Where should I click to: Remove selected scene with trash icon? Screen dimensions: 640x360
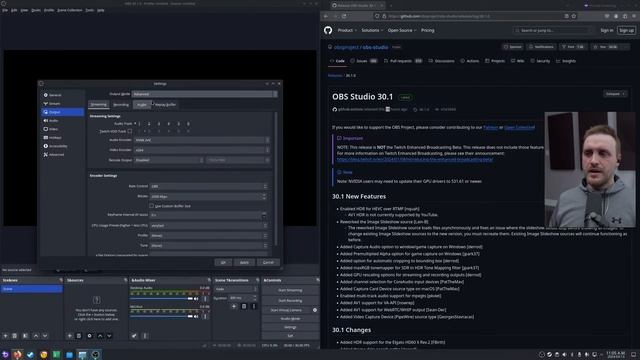pos(15,336)
